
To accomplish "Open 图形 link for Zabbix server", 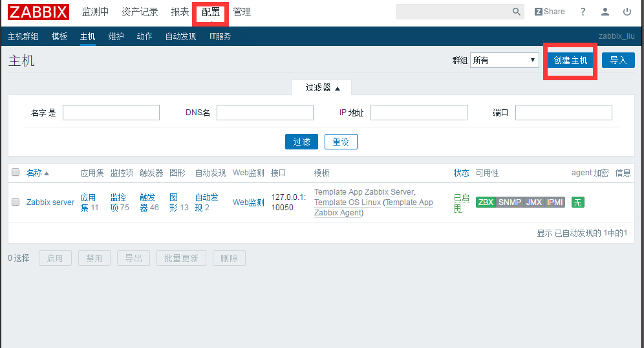I will click(x=174, y=202).
